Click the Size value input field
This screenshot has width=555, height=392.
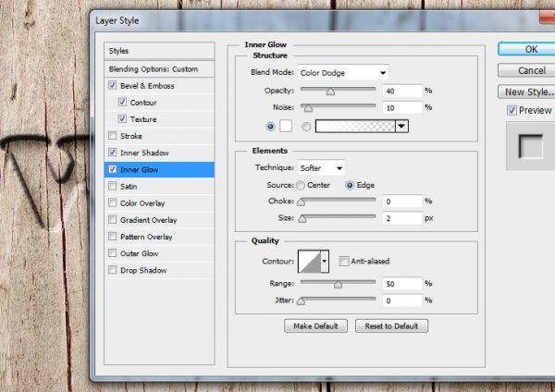point(402,217)
